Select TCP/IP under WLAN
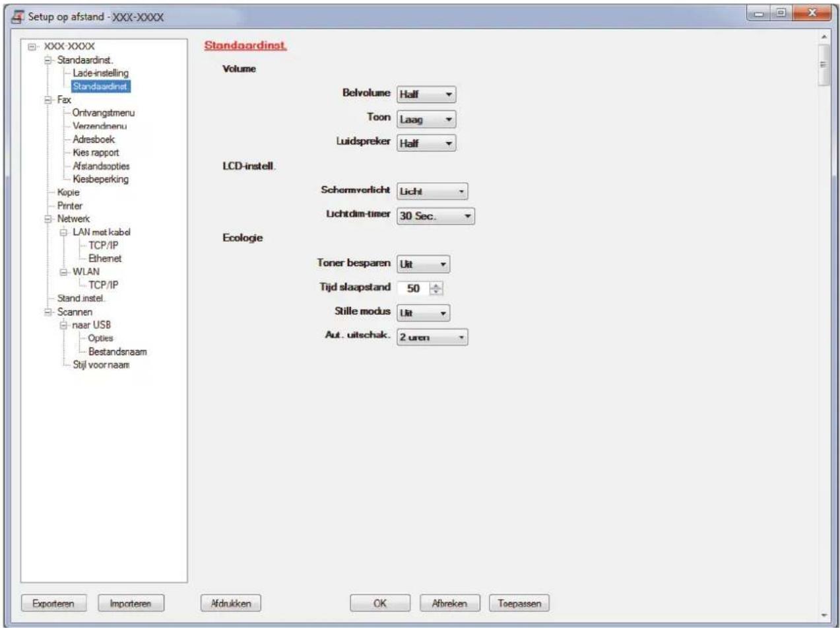This screenshot has width=840, height=628. (x=103, y=285)
